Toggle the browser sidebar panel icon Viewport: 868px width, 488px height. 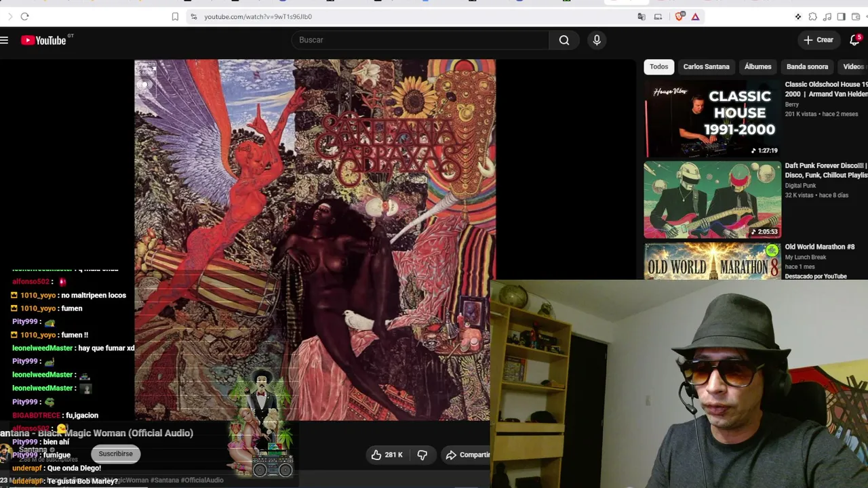[841, 16]
